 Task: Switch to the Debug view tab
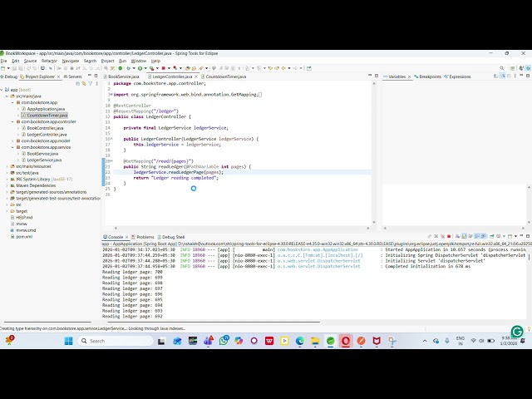pyautogui.click(x=9, y=76)
